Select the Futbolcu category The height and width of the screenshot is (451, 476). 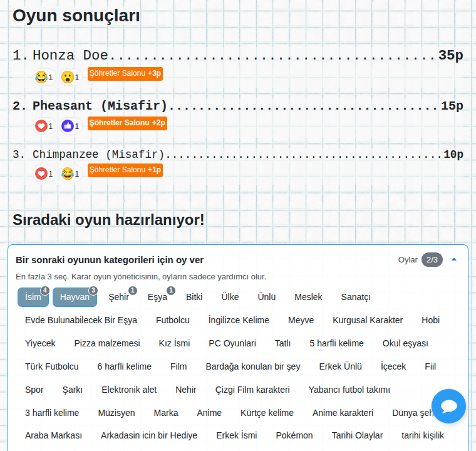tap(173, 320)
